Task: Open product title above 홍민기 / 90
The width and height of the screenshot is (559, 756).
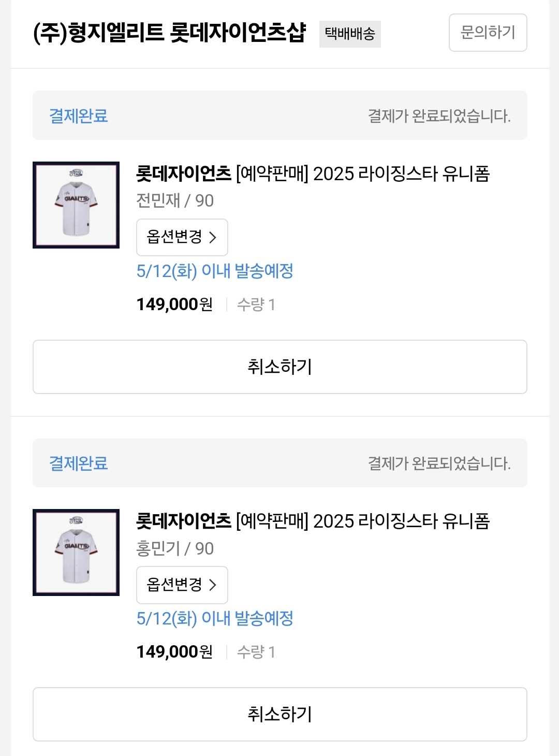Action: 313,521
